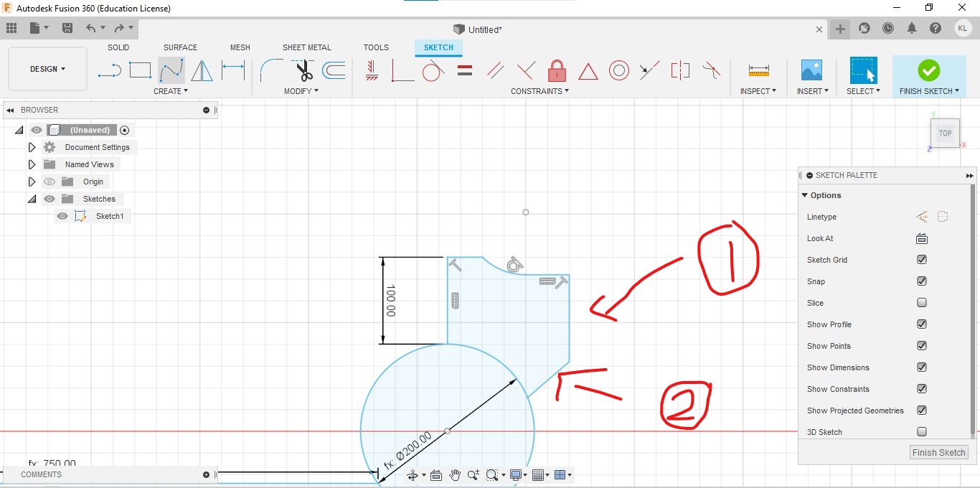980x488 pixels.
Task: Switch to the SOLID tab
Action: pos(118,47)
